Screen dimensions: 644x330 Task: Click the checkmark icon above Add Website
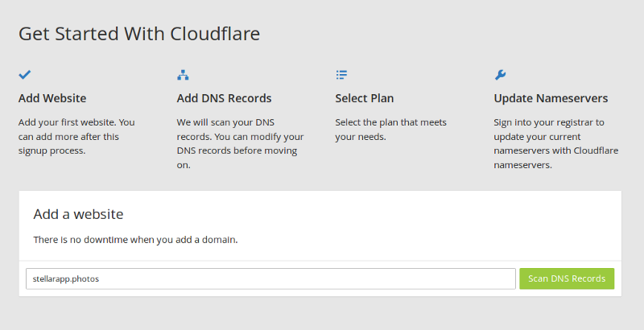click(x=25, y=75)
